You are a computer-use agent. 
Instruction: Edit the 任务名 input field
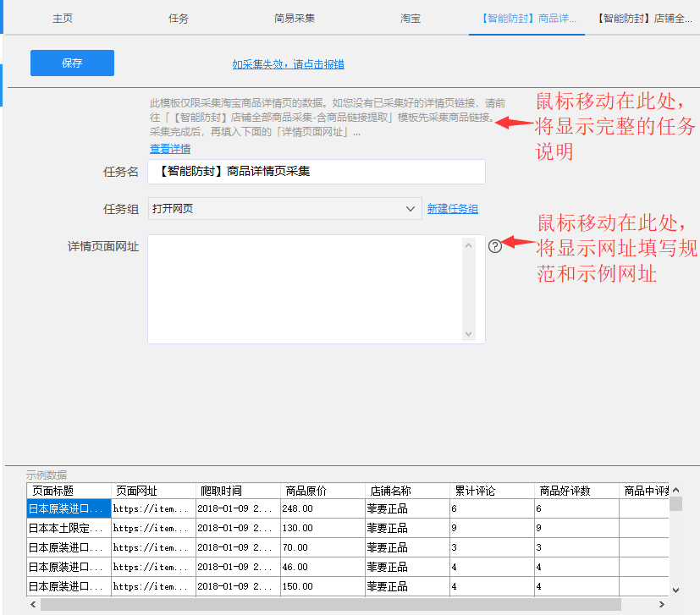[x=317, y=172]
